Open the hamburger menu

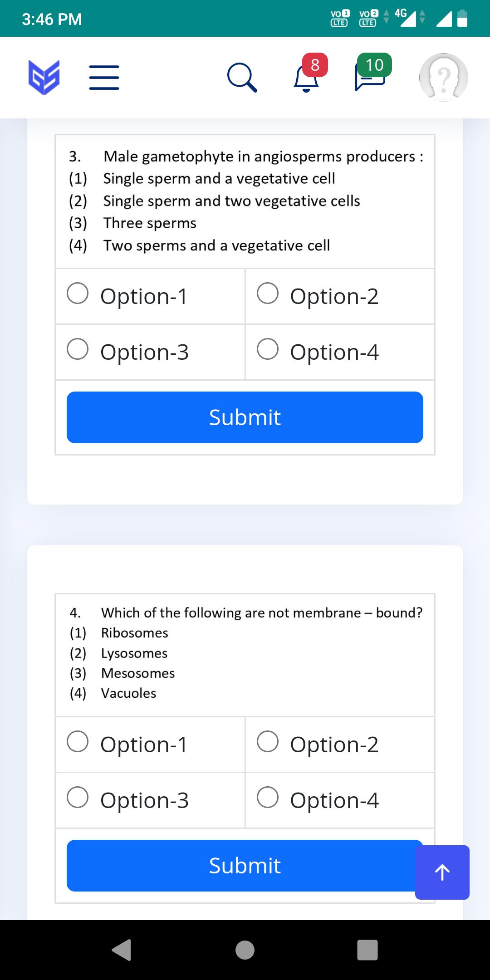coord(104,78)
